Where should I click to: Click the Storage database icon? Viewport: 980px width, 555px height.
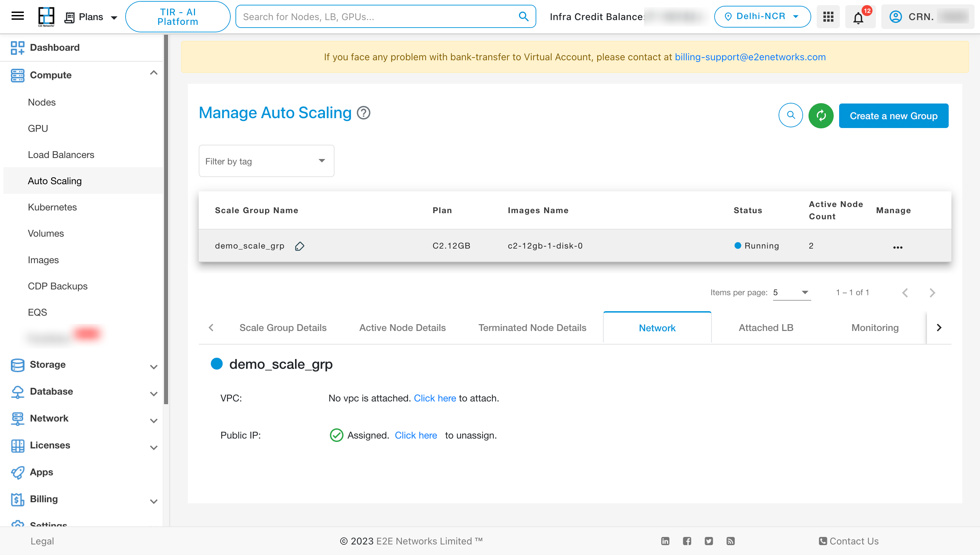pos(17,365)
